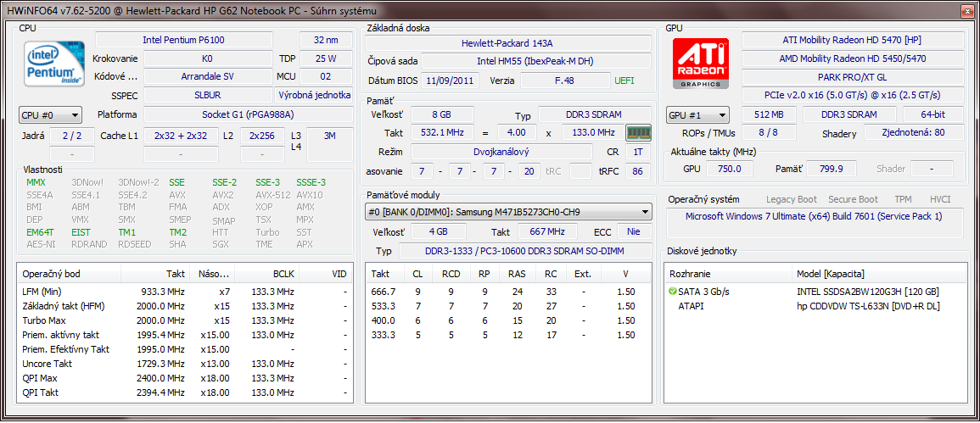Click the Model [Kapacita] column header
This screenshot has width=980, height=423.
[x=877, y=274]
